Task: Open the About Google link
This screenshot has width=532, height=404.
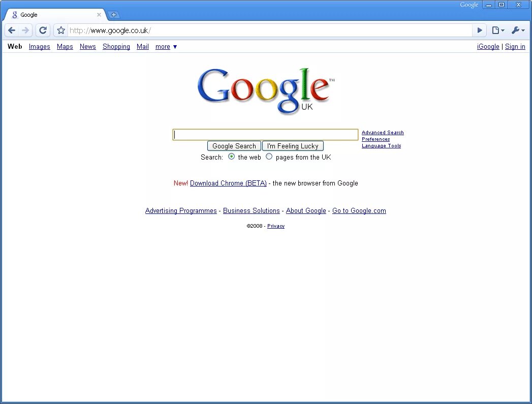Action: coord(306,211)
